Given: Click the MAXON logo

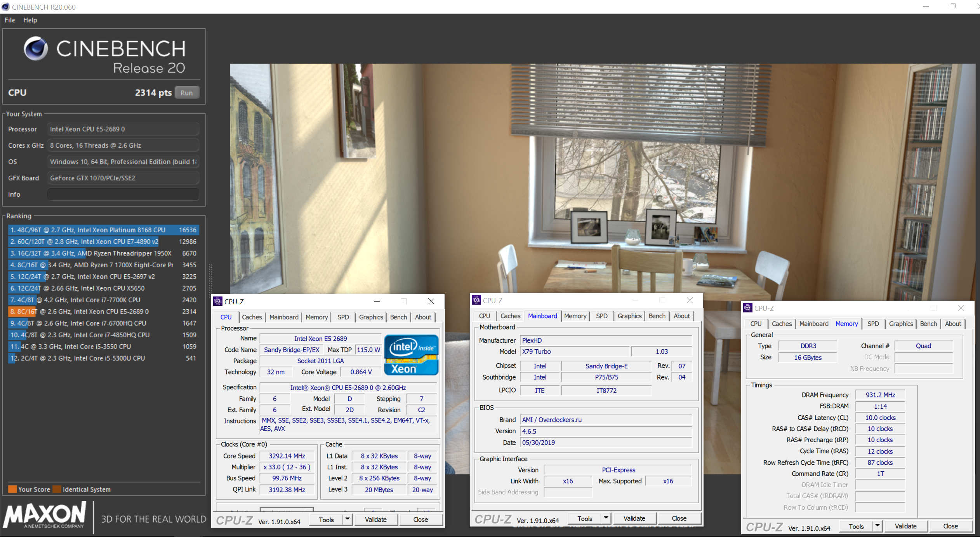Looking at the screenshot, I should click(45, 516).
